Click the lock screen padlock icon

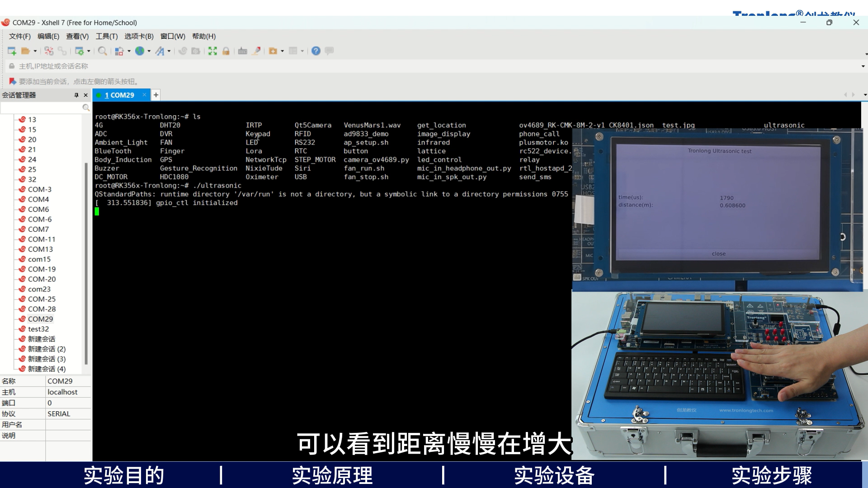click(x=226, y=51)
